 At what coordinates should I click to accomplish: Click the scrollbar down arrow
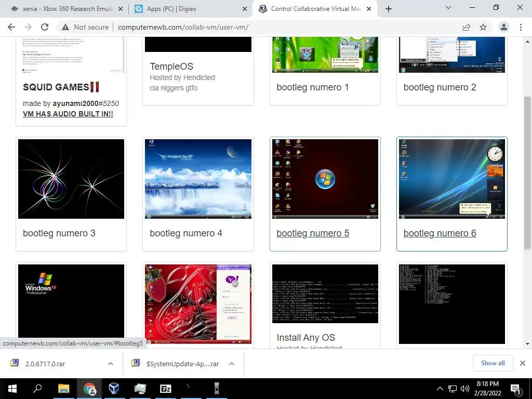click(527, 344)
